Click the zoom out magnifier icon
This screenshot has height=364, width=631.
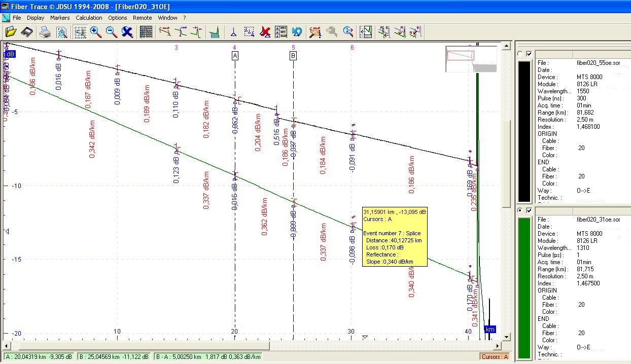coord(111,32)
